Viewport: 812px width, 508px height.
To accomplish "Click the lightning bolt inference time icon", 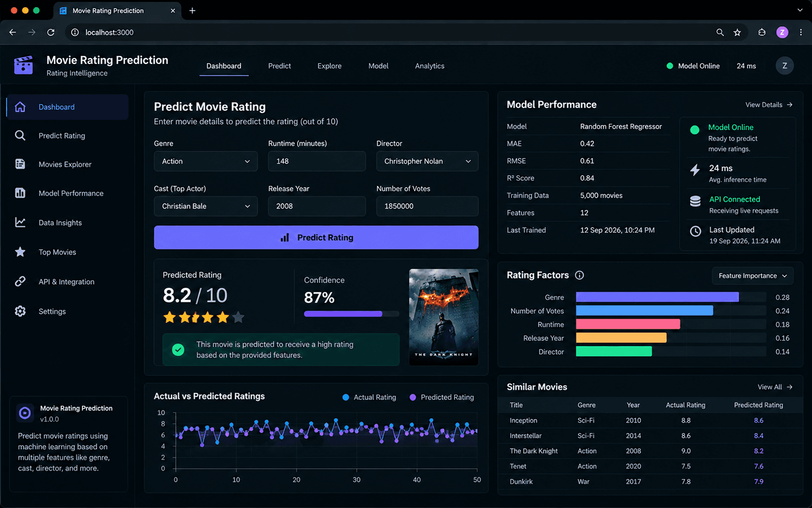I will [695, 170].
